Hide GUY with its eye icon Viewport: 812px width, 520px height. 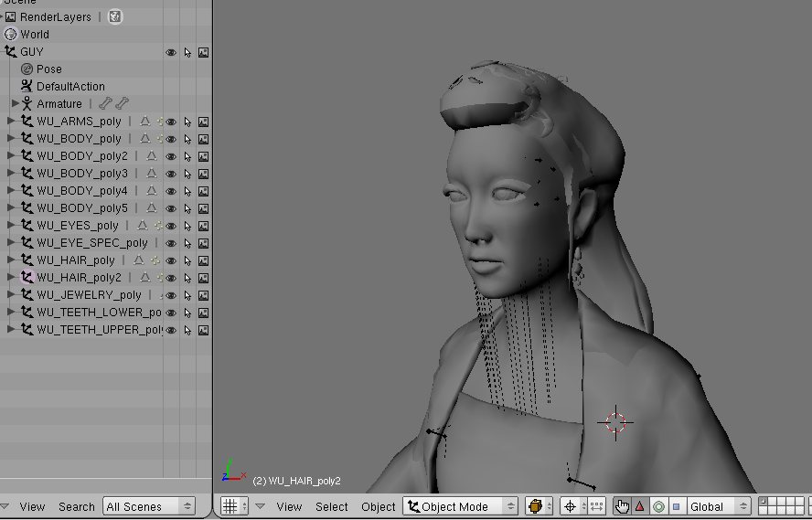coord(171,52)
